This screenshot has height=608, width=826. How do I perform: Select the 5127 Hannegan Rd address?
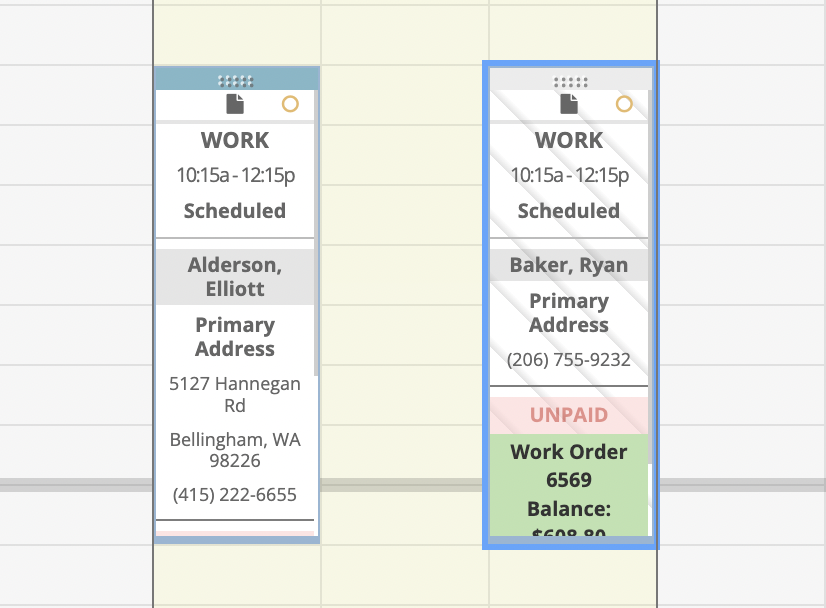click(x=235, y=395)
